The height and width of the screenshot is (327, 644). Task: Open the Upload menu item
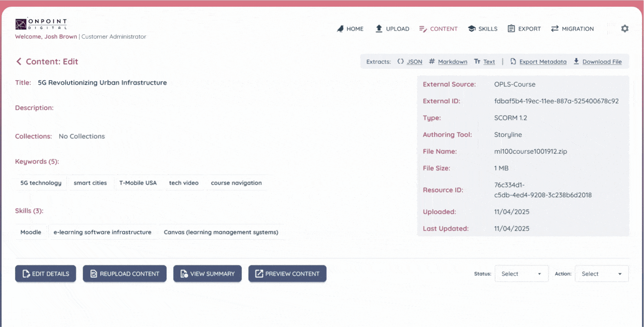click(x=392, y=29)
